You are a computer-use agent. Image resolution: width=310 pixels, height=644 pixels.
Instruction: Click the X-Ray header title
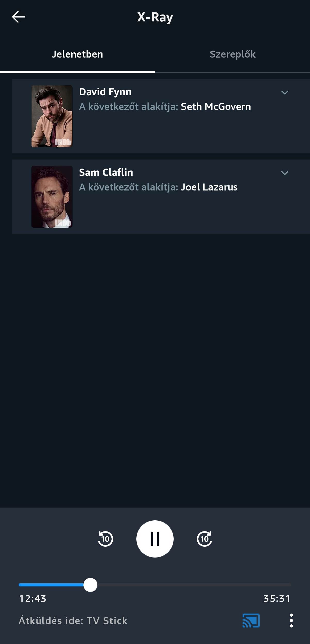[155, 17]
